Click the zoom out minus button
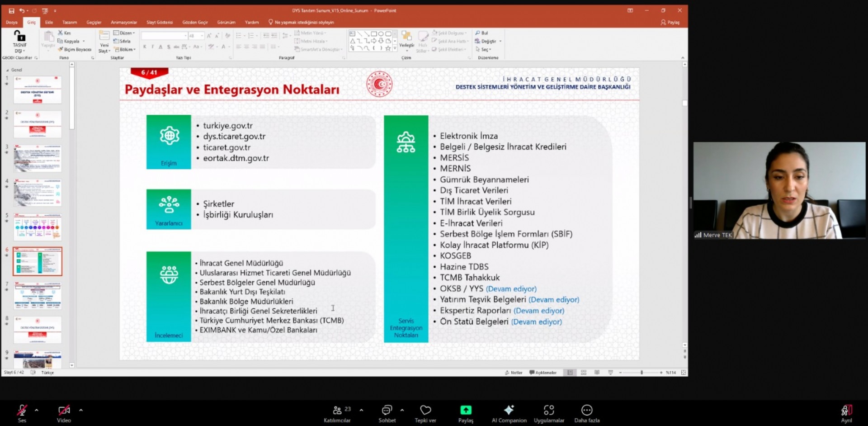The height and width of the screenshot is (426, 868). [621, 373]
